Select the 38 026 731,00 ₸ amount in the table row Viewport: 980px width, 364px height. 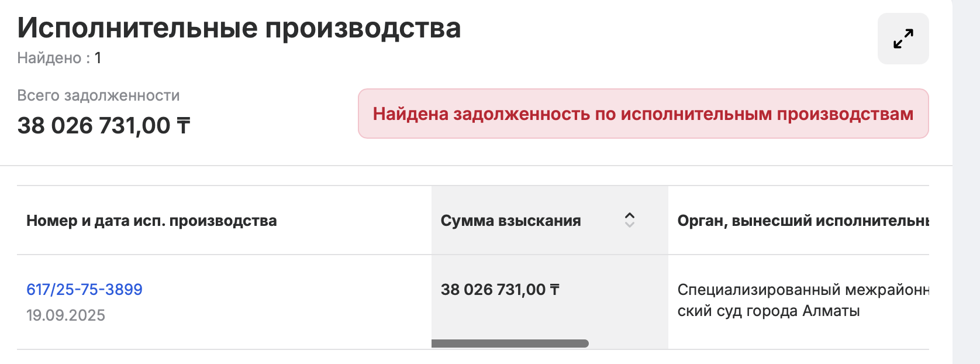click(x=500, y=289)
